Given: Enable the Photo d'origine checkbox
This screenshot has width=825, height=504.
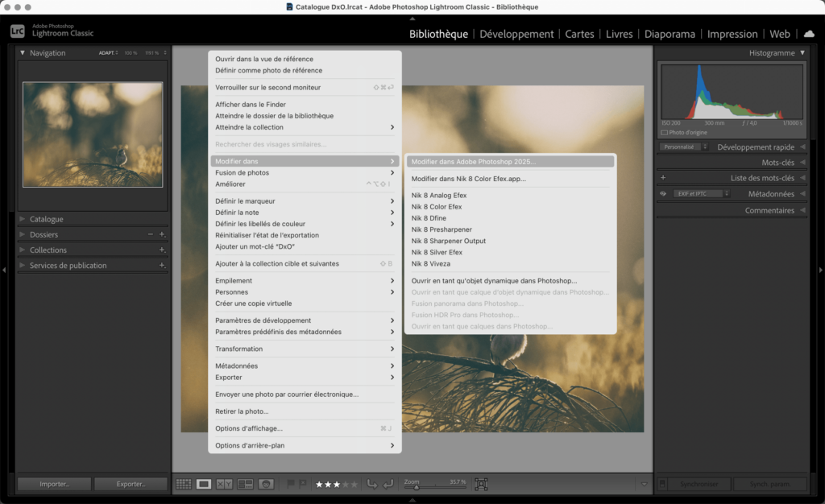Looking at the screenshot, I should pyautogui.click(x=664, y=132).
